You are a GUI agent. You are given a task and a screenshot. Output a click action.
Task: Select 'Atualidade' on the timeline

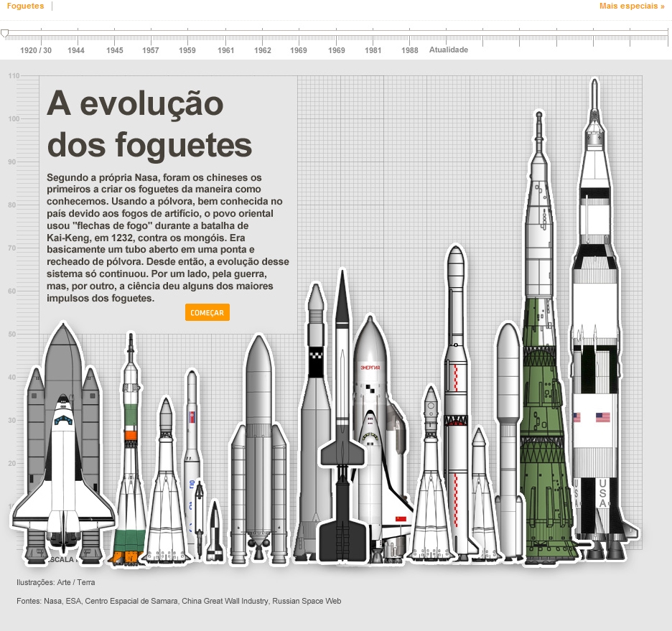[449, 50]
